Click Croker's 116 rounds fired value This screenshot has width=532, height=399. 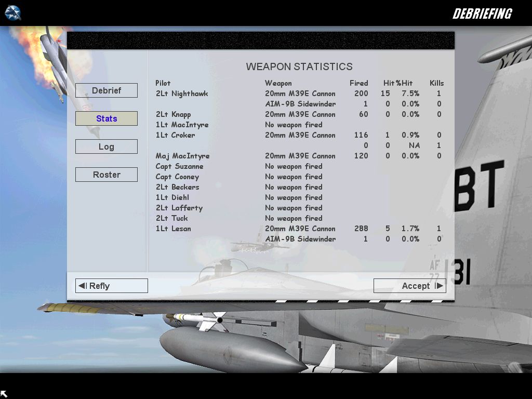361,135
